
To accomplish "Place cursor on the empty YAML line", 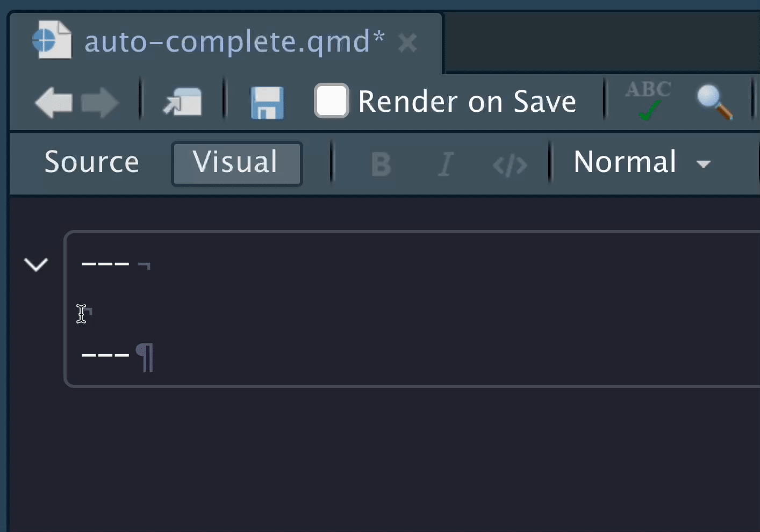I will 215,312.
